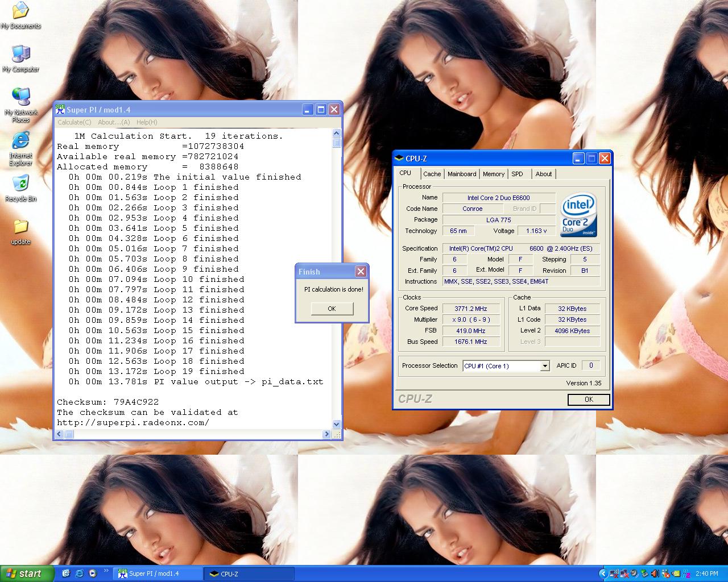Open the Calculate(C) menu in Super PI

click(75, 122)
